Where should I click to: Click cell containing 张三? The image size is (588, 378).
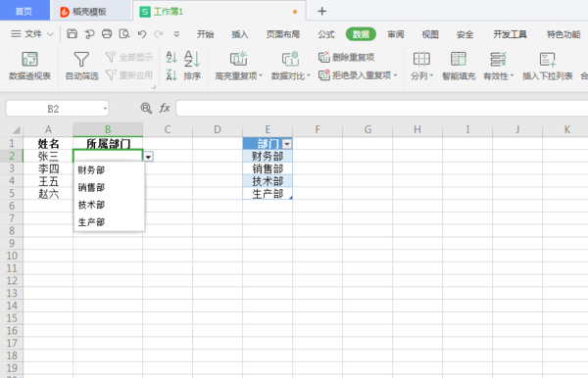click(48, 156)
